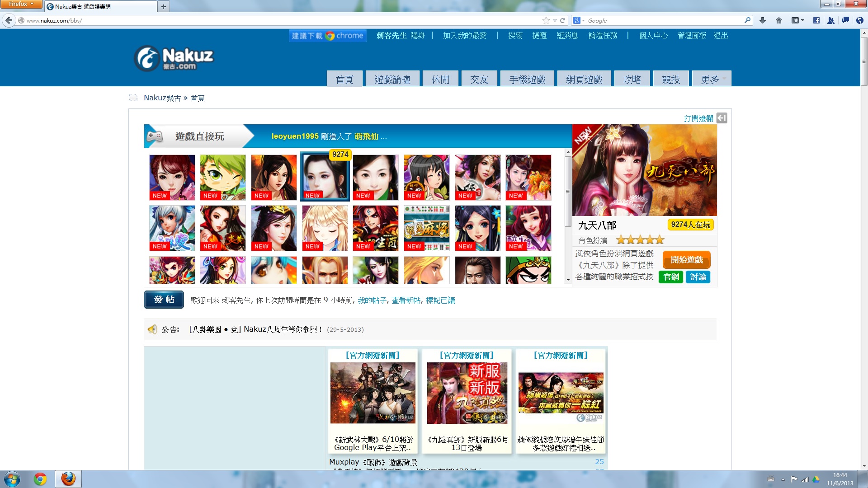
Task: Click the Nakuz logo
Action: [x=174, y=59]
